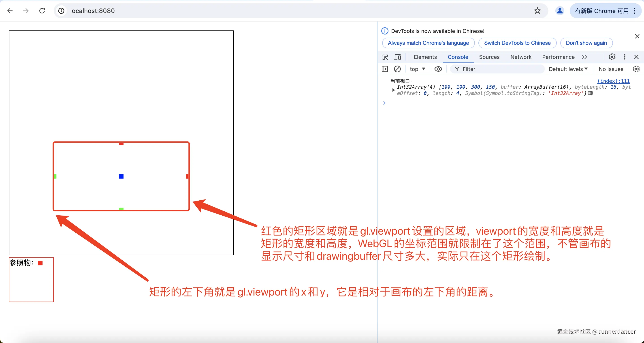Click the clear console icon
Image resolution: width=644 pixels, height=343 pixels.
[397, 69]
